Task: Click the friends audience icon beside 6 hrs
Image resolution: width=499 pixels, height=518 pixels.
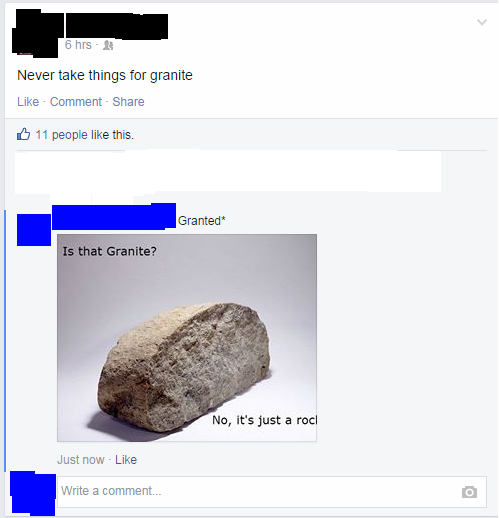Action: (108, 45)
